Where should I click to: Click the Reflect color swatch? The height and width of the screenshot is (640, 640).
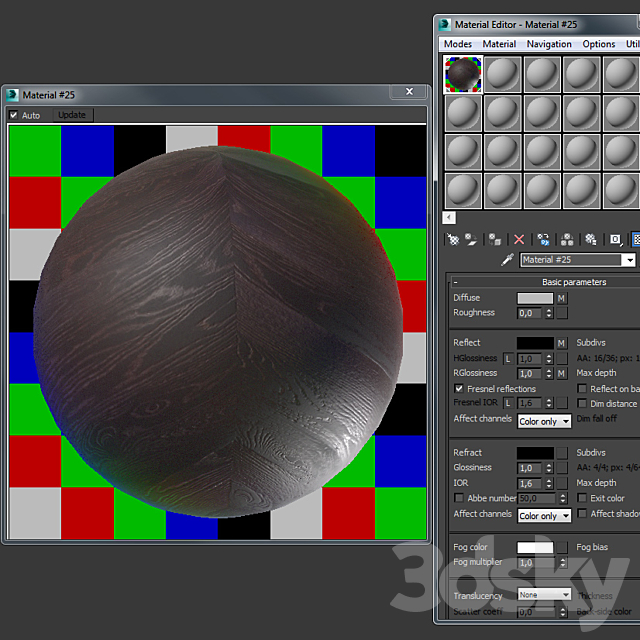535,343
